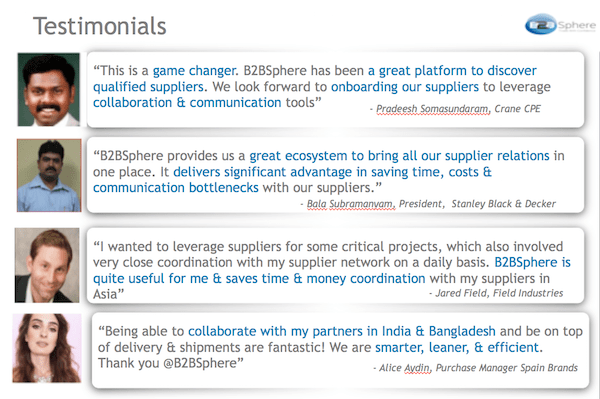The image size is (600, 399).
Task: Click "communication bottlenecks" highlighted text
Action: pos(176,187)
